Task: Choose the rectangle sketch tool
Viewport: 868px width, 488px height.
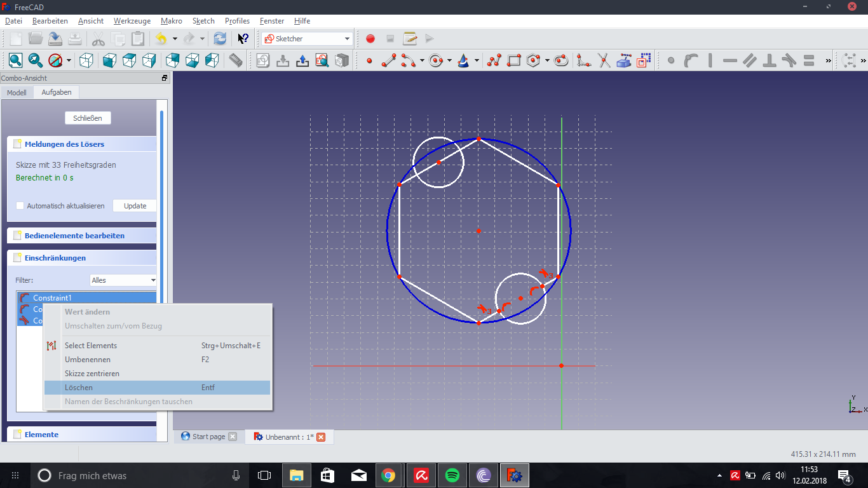Action: [x=514, y=61]
